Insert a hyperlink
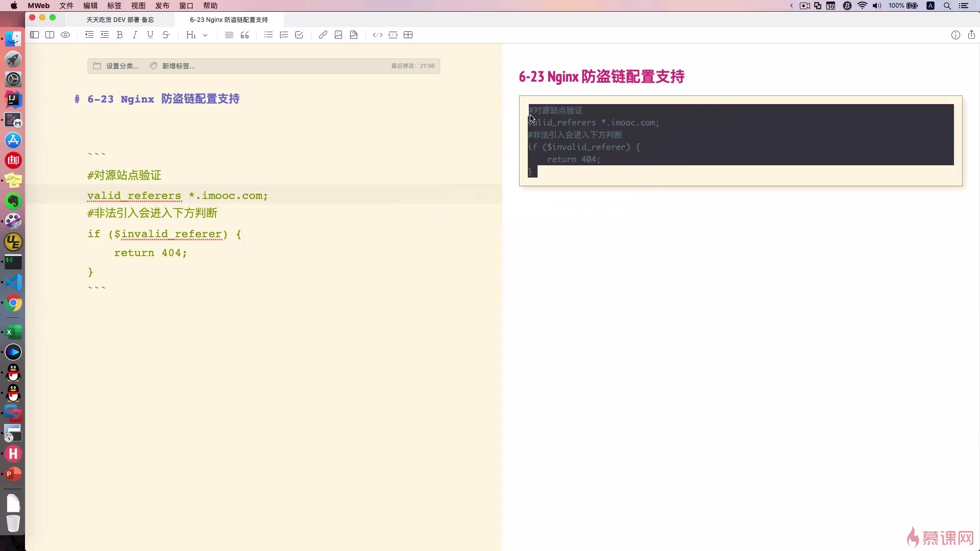 tap(323, 35)
